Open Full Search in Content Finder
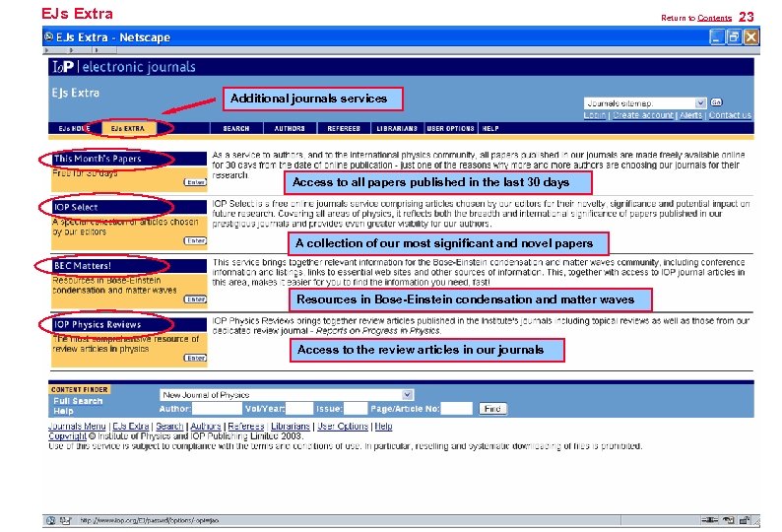The width and height of the screenshot is (782, 532). pyautogui.click(x=78, y=401)
